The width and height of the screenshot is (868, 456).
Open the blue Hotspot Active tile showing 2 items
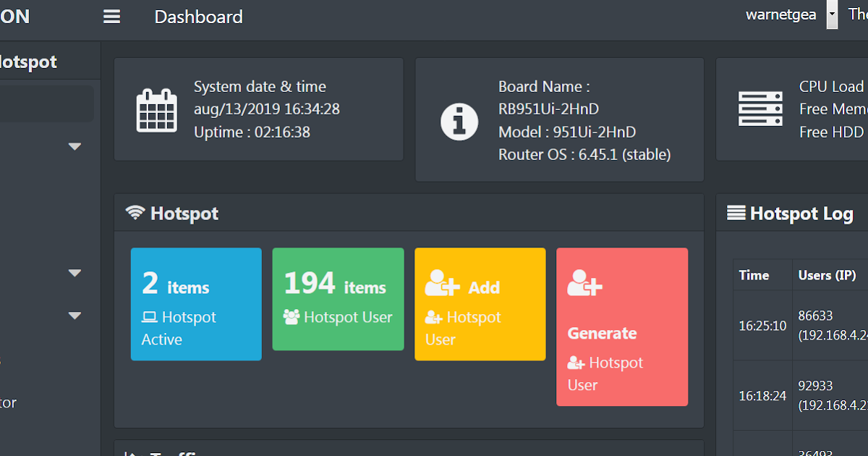pos(195,303)
